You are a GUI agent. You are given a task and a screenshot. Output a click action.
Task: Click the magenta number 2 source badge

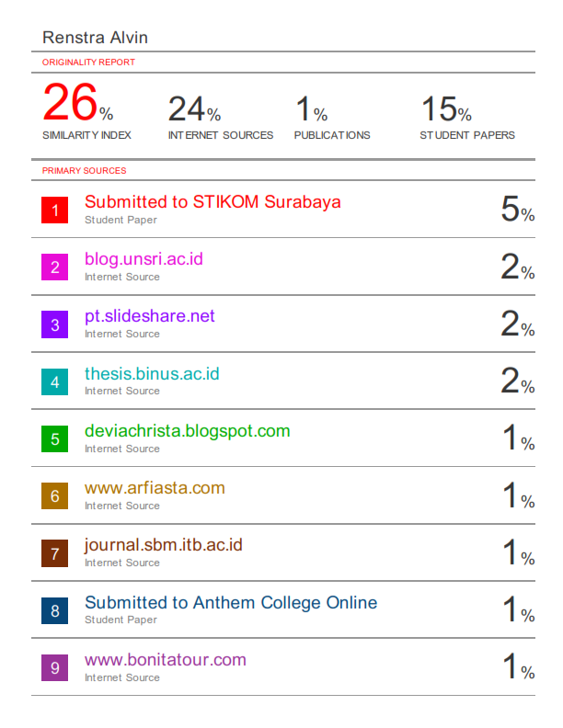[55, 267]
